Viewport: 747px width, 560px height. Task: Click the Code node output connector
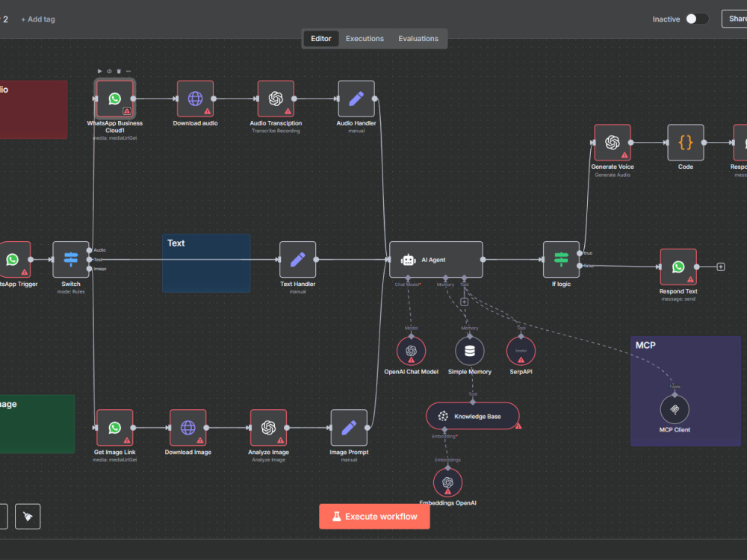point(704,143)
